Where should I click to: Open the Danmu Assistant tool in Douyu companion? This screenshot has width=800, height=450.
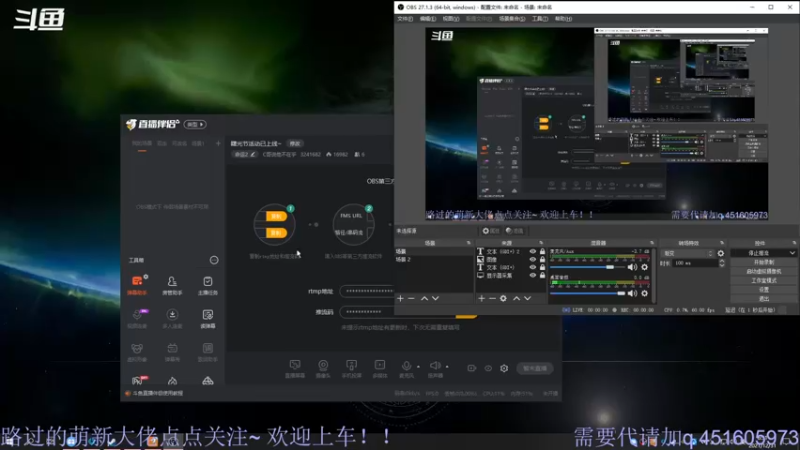(137, 285)
